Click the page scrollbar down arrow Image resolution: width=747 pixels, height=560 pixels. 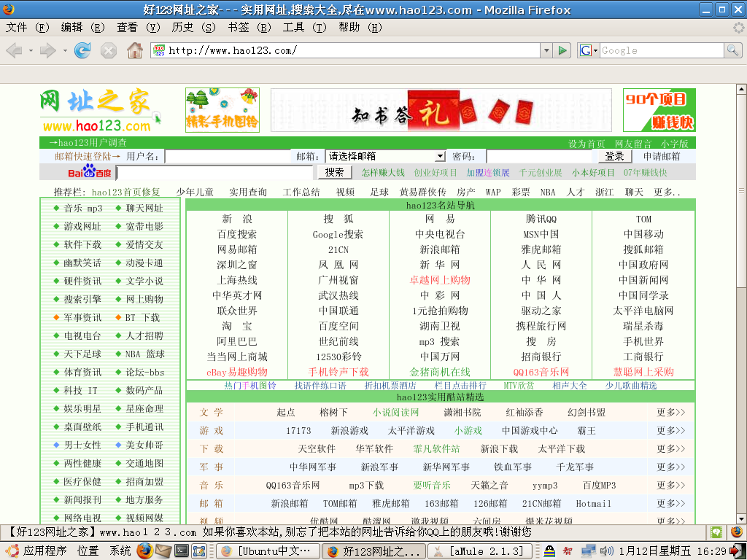pyautogui.click(x=741, y=519)
